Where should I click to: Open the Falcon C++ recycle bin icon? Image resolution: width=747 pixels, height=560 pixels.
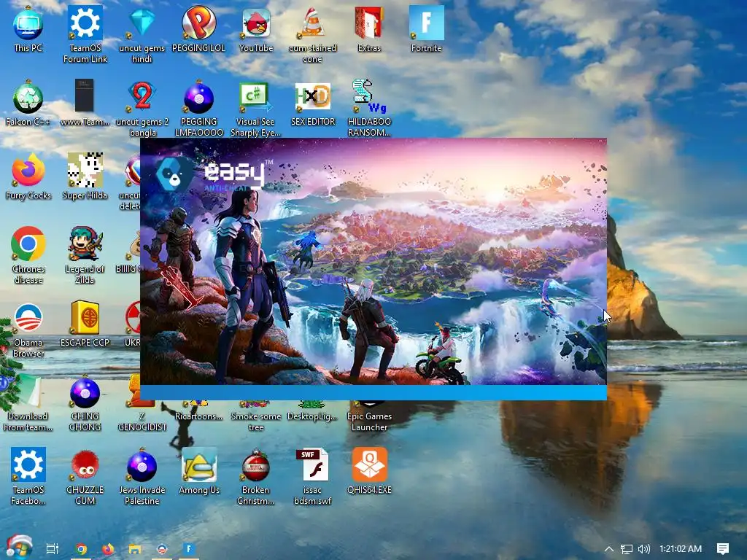[x=28, y=104]
